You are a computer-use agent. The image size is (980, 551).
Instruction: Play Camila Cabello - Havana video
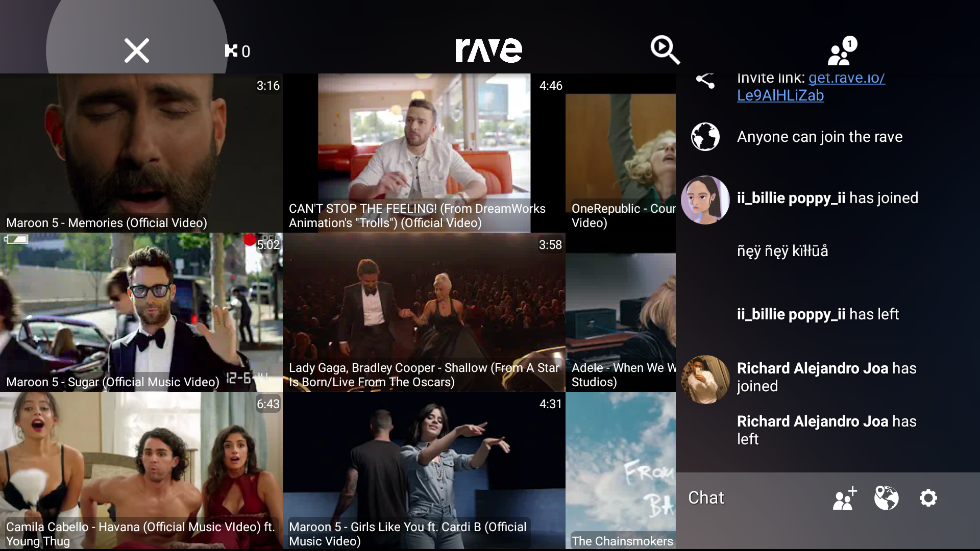pyautogui.click(x=141, y=471)
